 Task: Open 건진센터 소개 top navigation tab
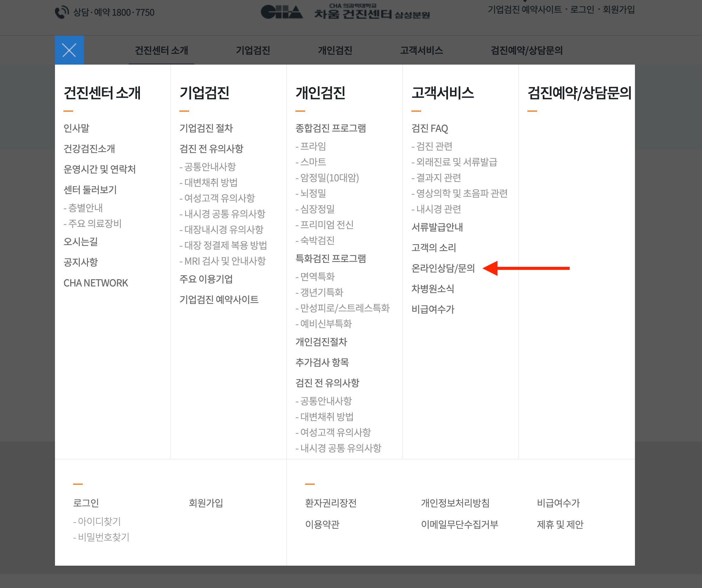click(161, 50)
